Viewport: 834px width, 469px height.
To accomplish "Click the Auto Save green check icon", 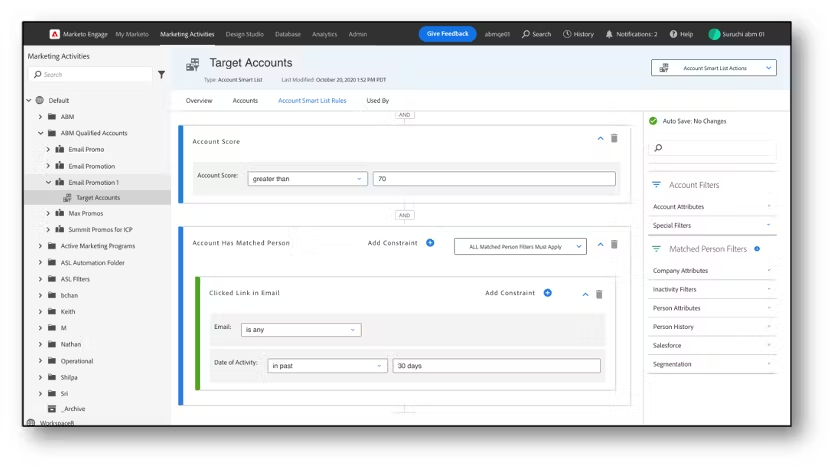I will [x=653, y=121].
